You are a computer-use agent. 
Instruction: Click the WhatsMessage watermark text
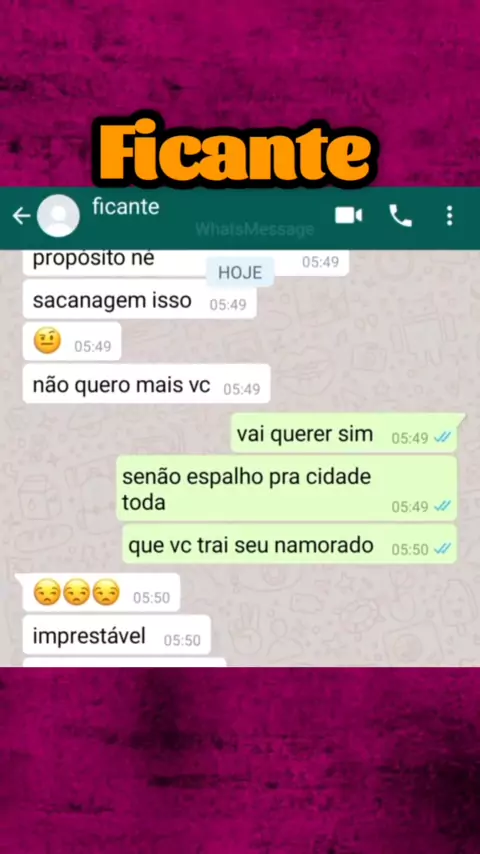pos(254,229)
